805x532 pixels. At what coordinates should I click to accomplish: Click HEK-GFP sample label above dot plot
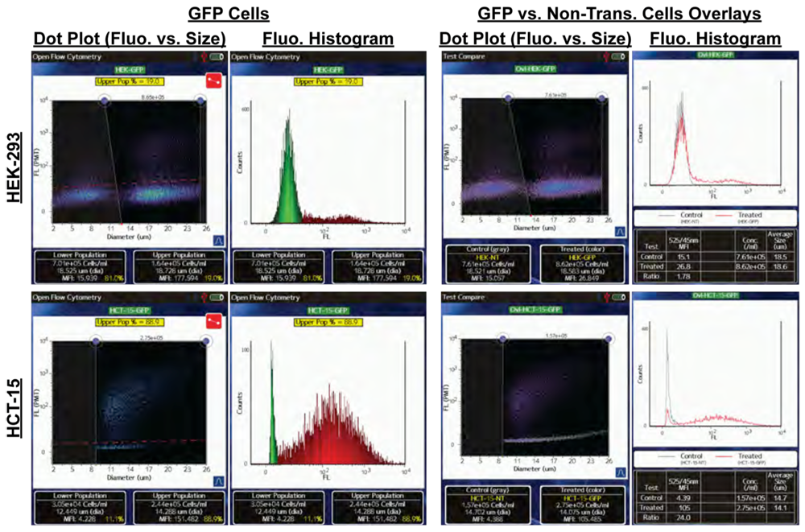tap(130, 69)
